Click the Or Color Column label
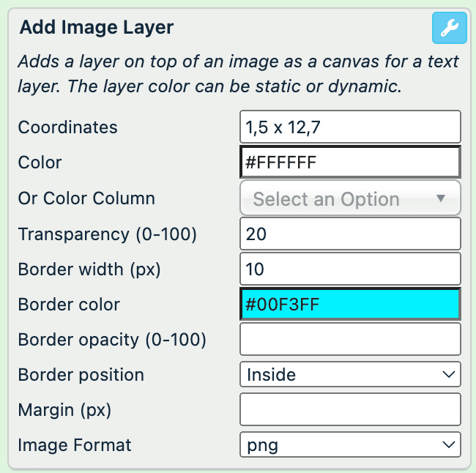This screenshot has width=476, height=473. pyautogui.click(x=86, y=198)
